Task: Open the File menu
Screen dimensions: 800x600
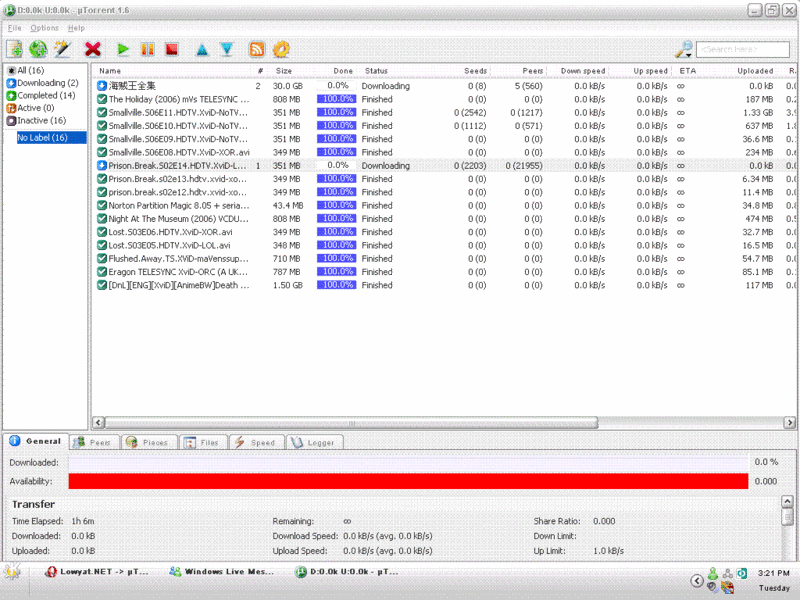Action: tap(14, 28)
